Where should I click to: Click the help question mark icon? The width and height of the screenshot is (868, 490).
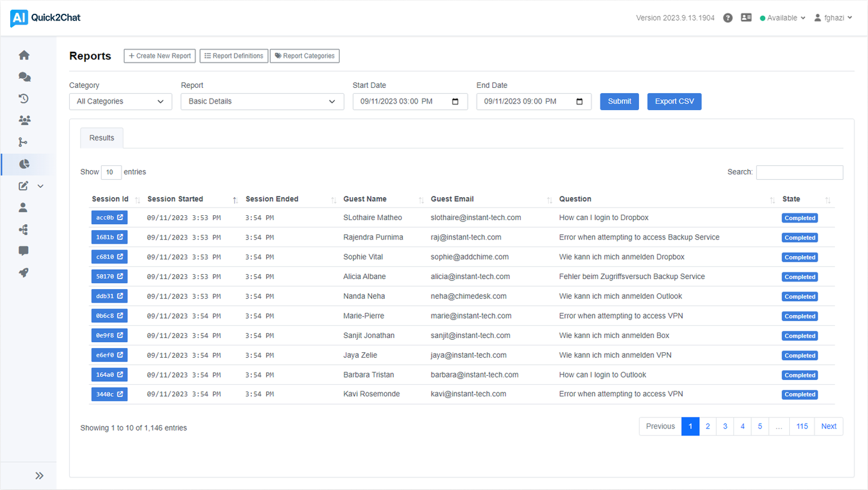tap(728, 18)
